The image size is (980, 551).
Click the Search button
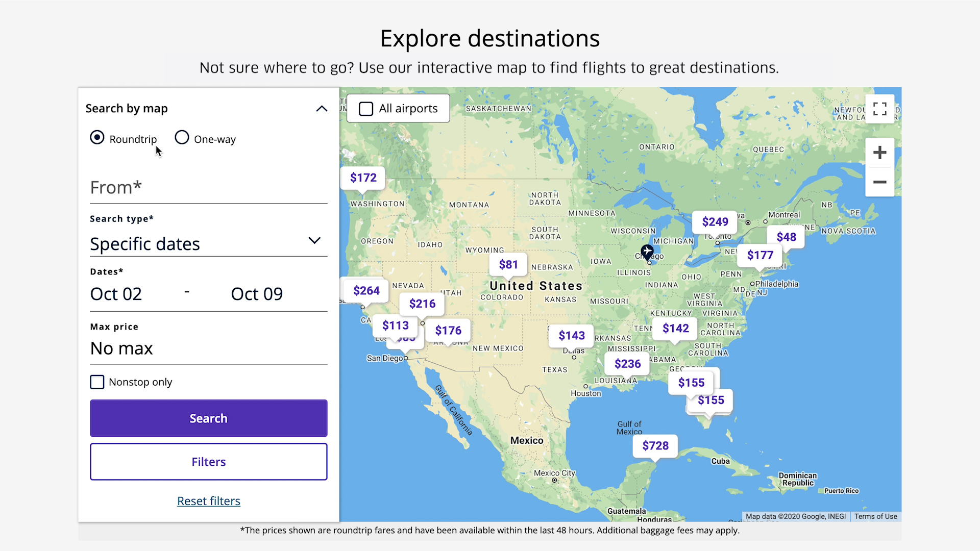coord(209,418)
